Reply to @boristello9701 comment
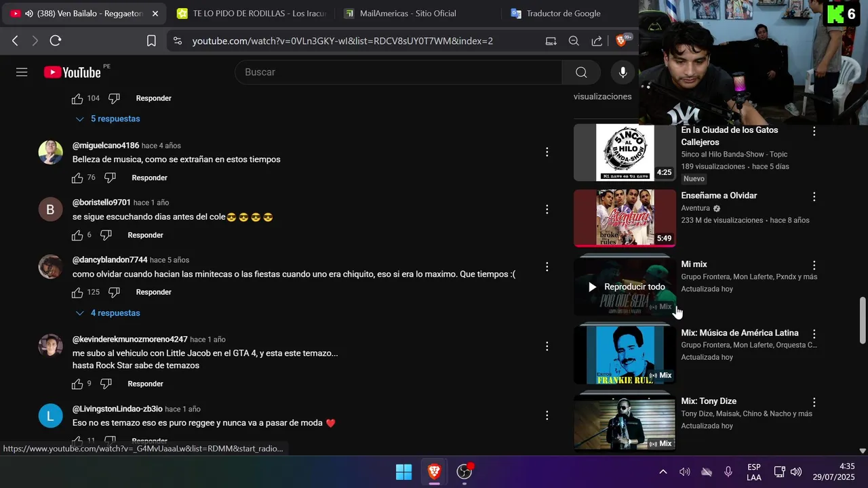The height and width of the screenshot is (488, 868). pos(145,235)
